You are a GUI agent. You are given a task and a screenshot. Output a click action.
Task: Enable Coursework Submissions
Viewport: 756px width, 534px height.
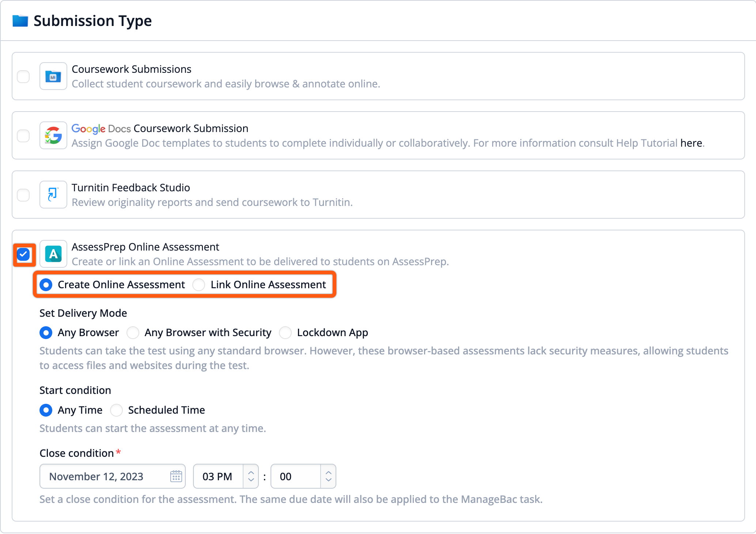tap(23, 76)
